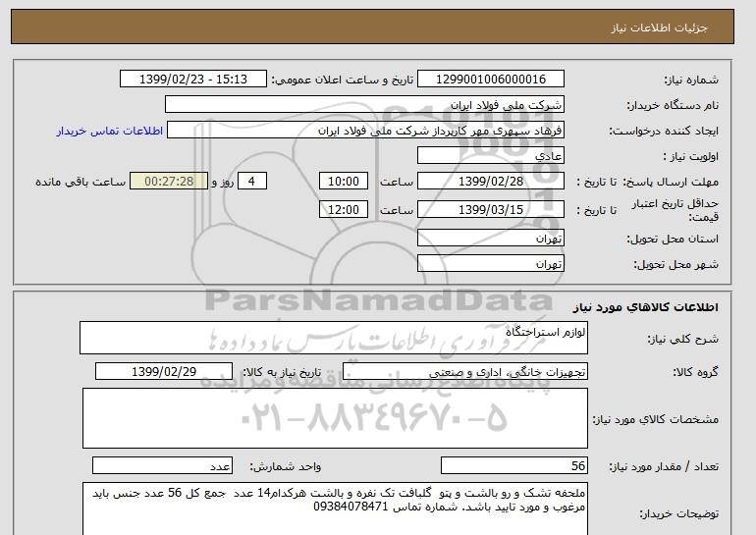Screen dimensions: 756x535
Task: Click the label واحد شمارش
Action: [286, 466]
